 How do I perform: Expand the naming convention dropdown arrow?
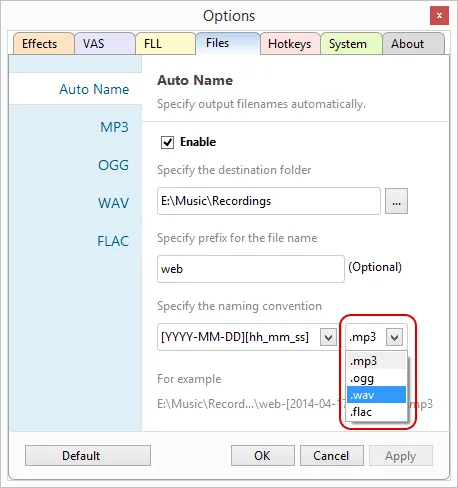(x=328, y=337)
